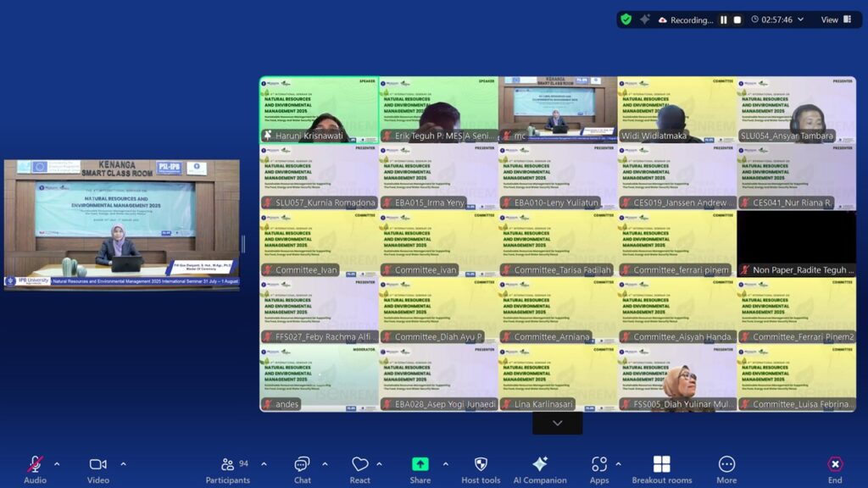
Task: Select Haruni Krisnawati's video tile
Action: coord(319,110)
